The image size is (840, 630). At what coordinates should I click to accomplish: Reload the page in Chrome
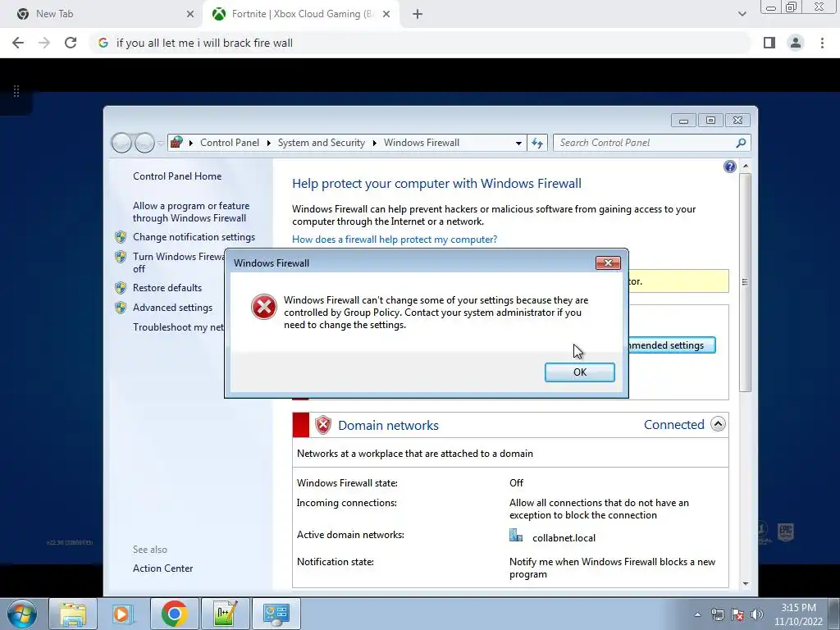71,43
